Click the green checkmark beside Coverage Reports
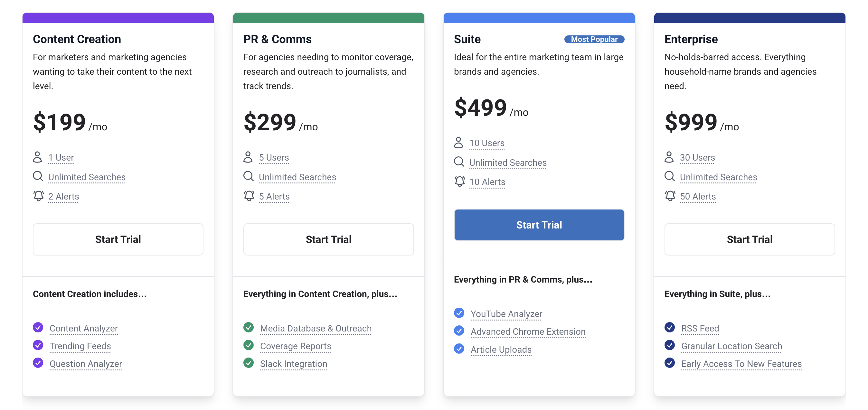This screenshot has height=410, width=868. pyautogui.click(x=249, y=345)
